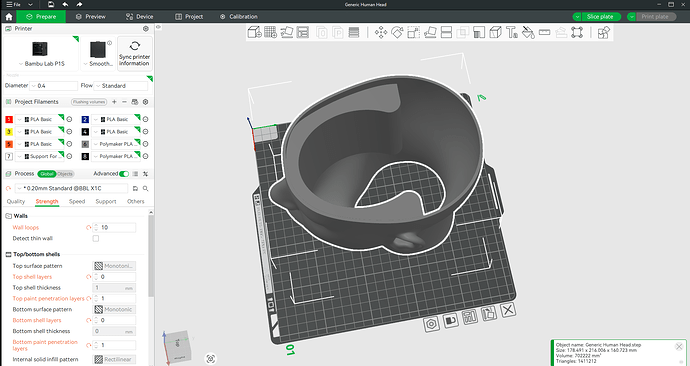Open the nozzle Diameter dropdown

(x=53, y=86)
